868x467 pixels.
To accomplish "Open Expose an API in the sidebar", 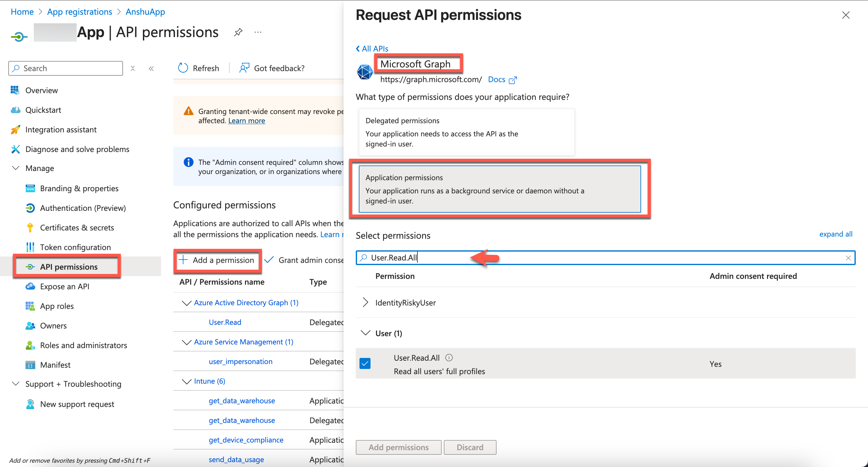I will [x=64, y=286].
